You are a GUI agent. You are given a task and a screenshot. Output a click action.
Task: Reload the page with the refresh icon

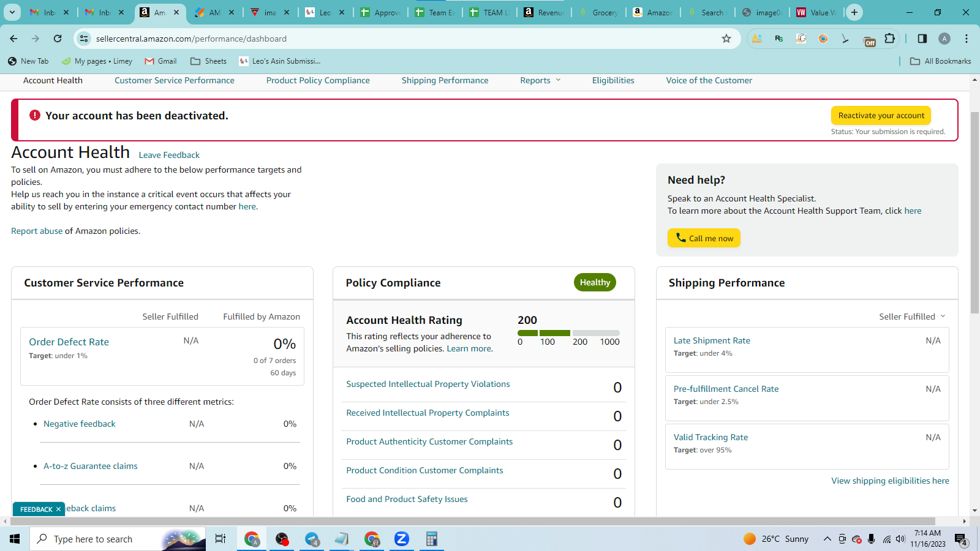58,39
